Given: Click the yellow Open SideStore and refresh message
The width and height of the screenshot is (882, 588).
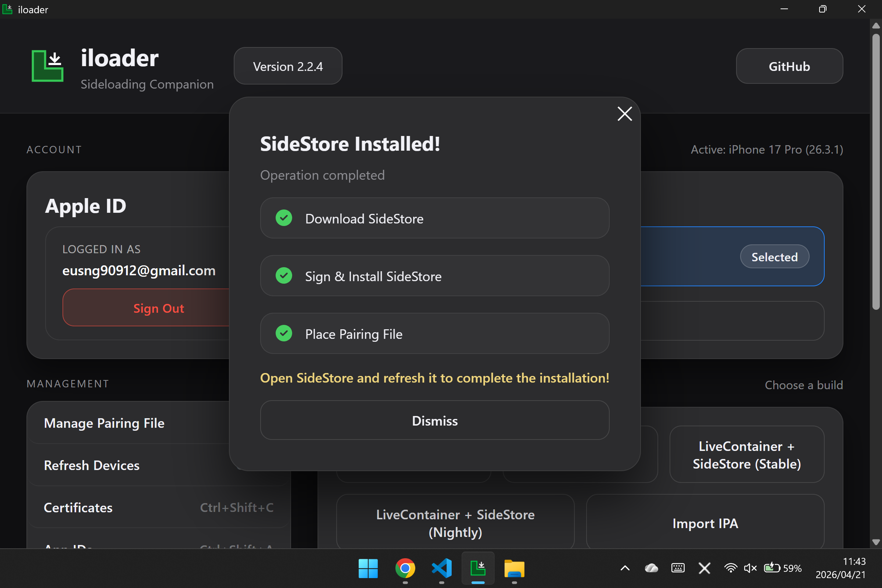Looking at the screenshot, I should tap(435, 378).
